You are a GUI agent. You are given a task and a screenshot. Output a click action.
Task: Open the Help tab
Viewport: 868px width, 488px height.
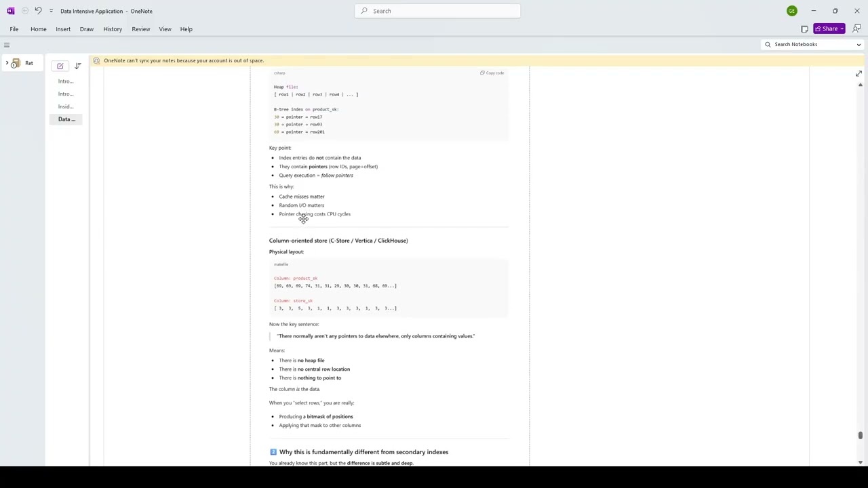click(186, 29)
